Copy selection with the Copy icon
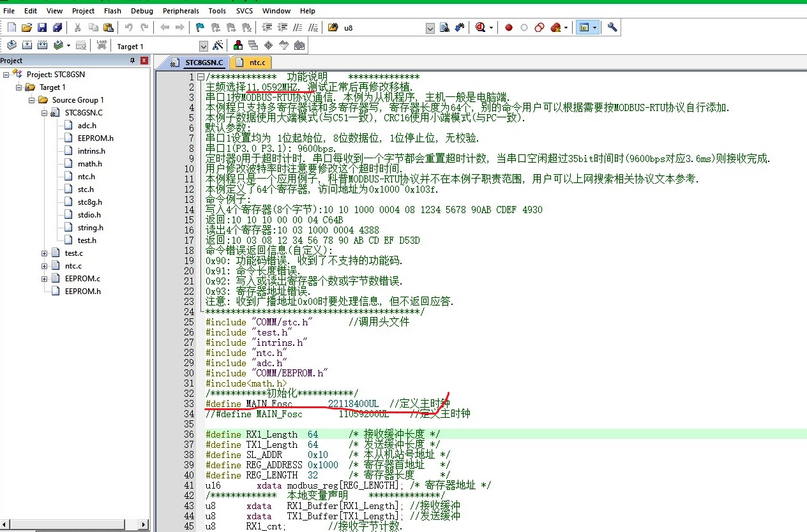The image size is (807, 532). (93, 27)
